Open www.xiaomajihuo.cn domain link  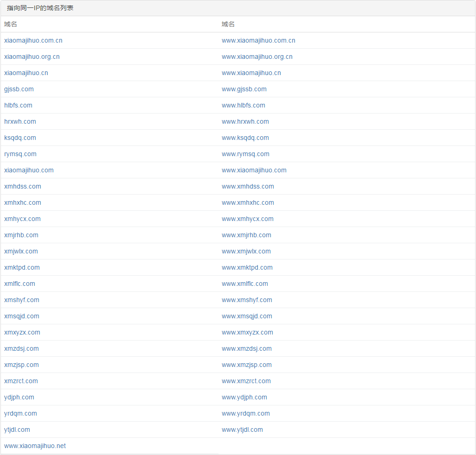[x=251, y=73]
